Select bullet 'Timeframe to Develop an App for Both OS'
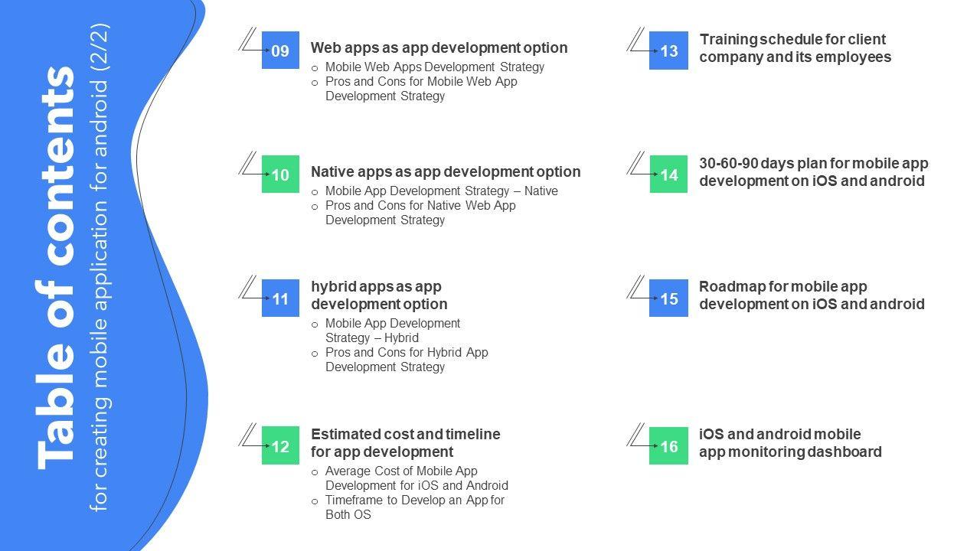The image size is (980, 551). click(x=415, y=507)
